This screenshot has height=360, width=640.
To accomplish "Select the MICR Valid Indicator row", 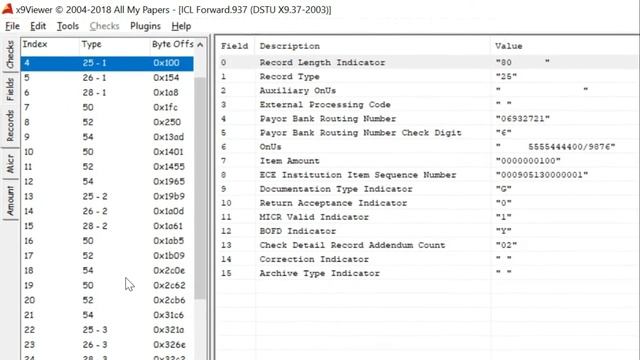I will 427,217.
